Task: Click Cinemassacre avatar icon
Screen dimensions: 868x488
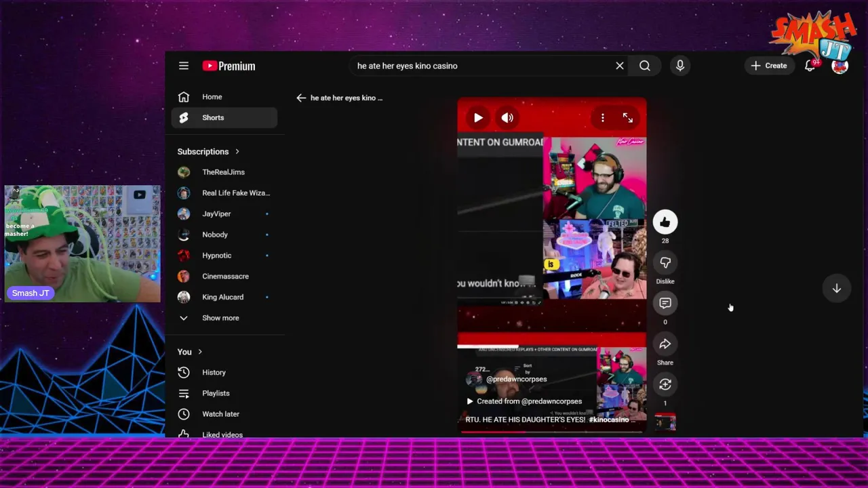Action: [x=184, y=276]
